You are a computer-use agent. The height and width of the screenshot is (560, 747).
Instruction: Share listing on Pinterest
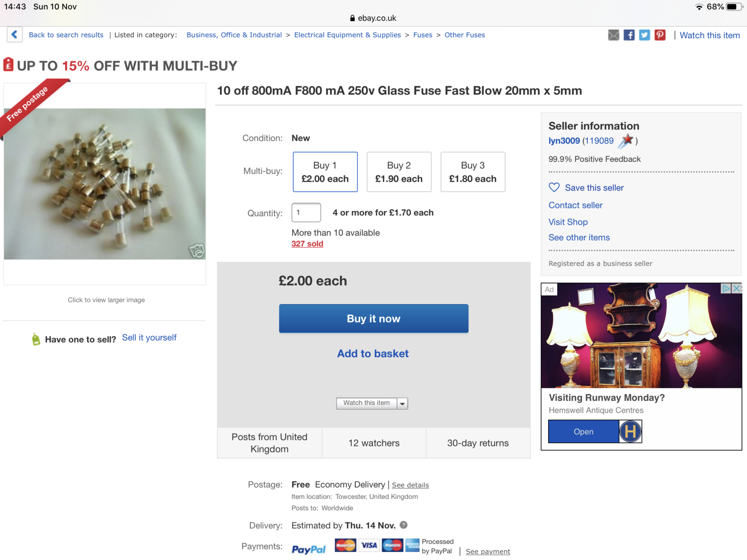(x=660, y=35)
